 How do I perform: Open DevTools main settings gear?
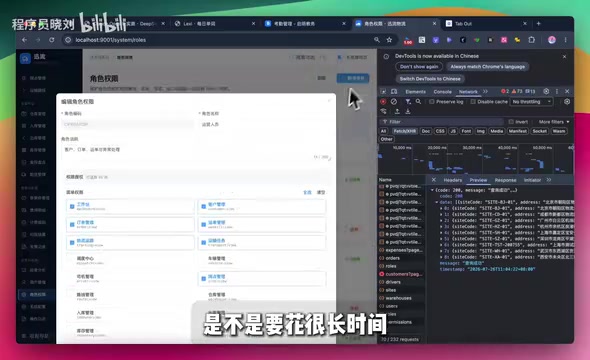pos(546,91)
